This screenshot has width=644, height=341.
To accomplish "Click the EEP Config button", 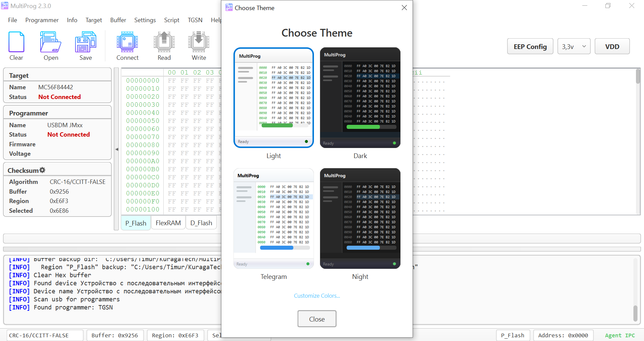I will click(x=530, y=46).
